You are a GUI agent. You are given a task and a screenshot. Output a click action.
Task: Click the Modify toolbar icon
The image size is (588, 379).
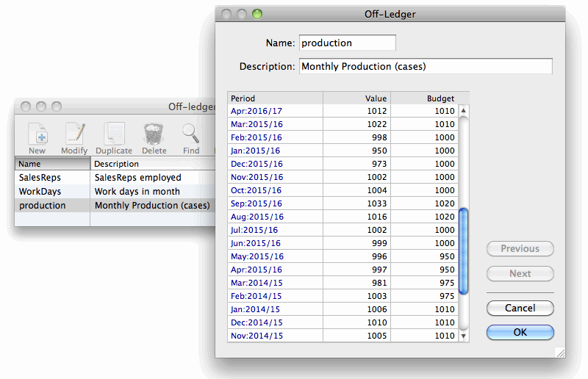pyautogui.click(x=75, y=134)
